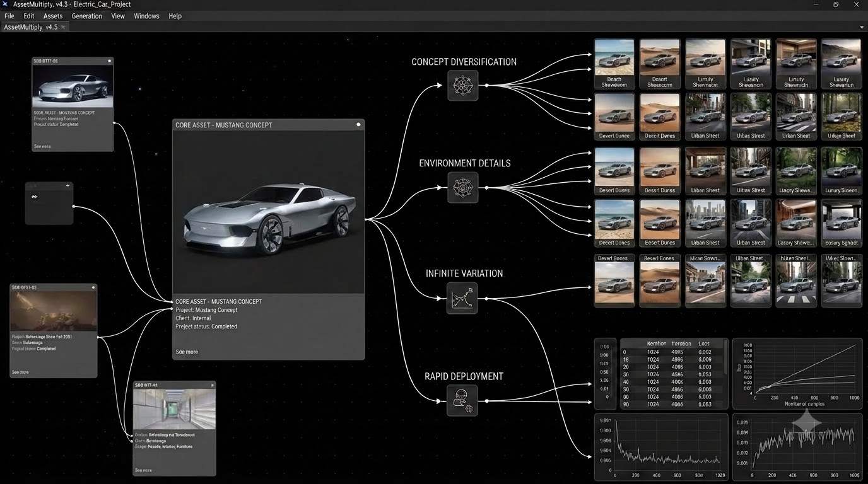Select the Core Asset Mustang car preview image

(x=269, y=212)
